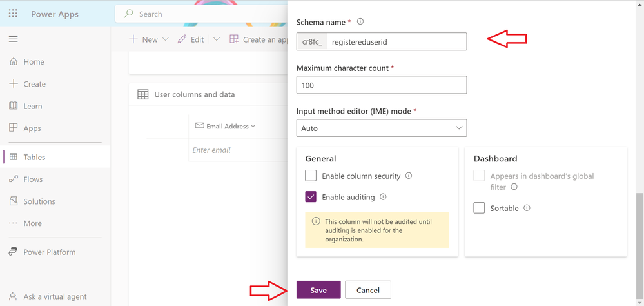Screen dimensions: 644x306
Task: Go to Flows in the sidebar
Action: tap(33, 179)
